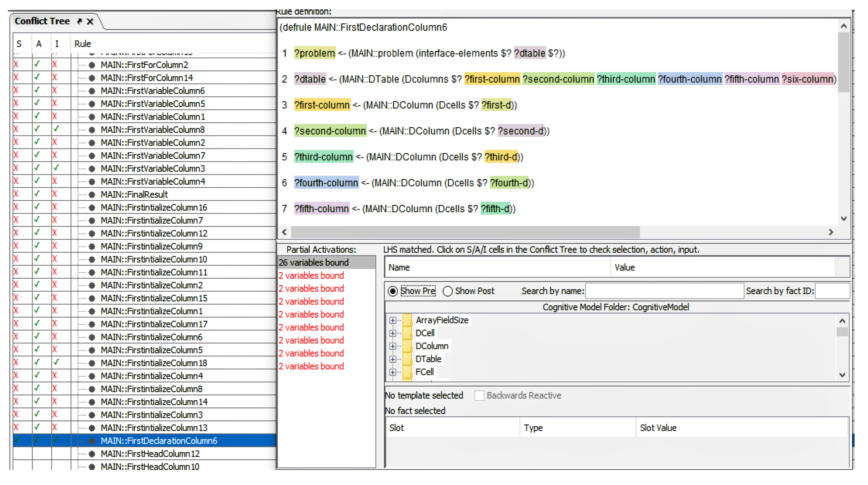
Task: Click the DCell folder icon
Action: [407, 333]
